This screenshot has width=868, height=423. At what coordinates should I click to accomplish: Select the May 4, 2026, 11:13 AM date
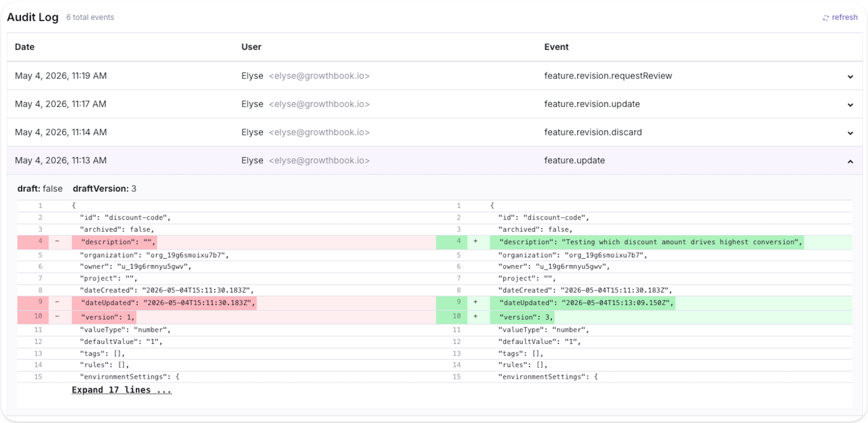(61, 161)
